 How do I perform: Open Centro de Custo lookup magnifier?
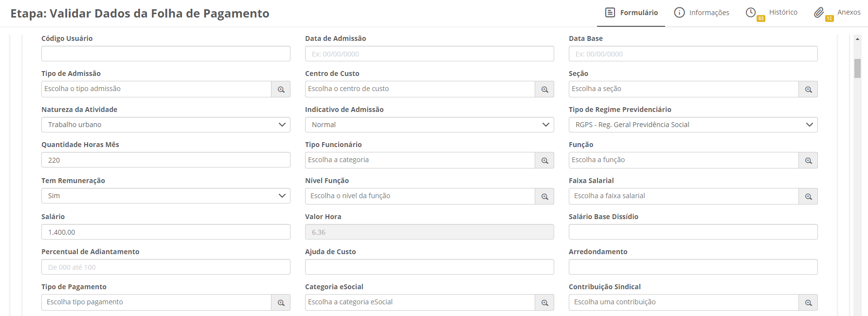(544, 90)
